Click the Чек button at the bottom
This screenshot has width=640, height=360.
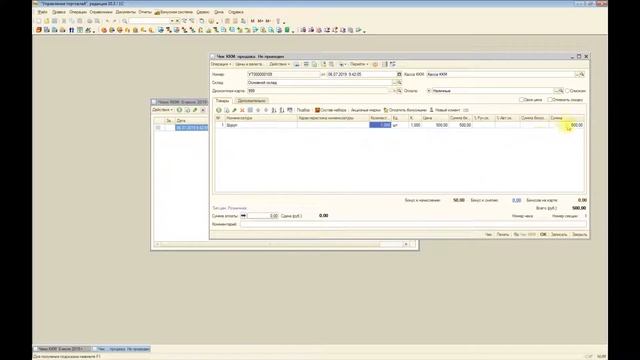coord(488,235)
